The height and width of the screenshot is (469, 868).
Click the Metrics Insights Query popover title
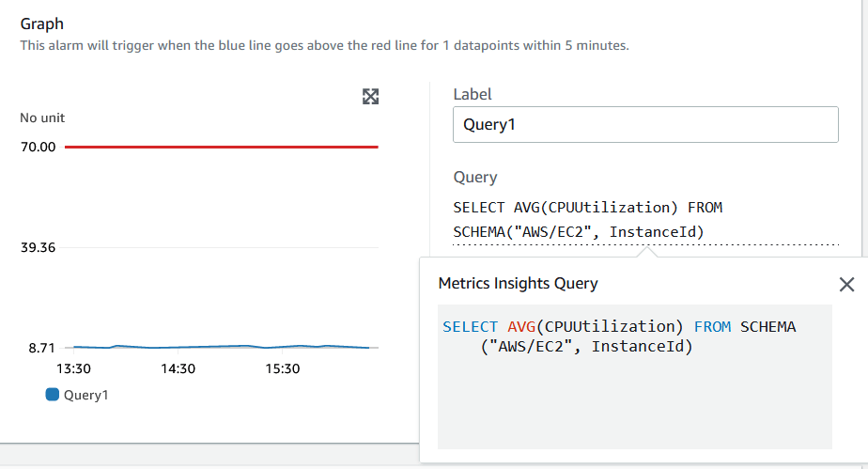(x=518, y=283)
